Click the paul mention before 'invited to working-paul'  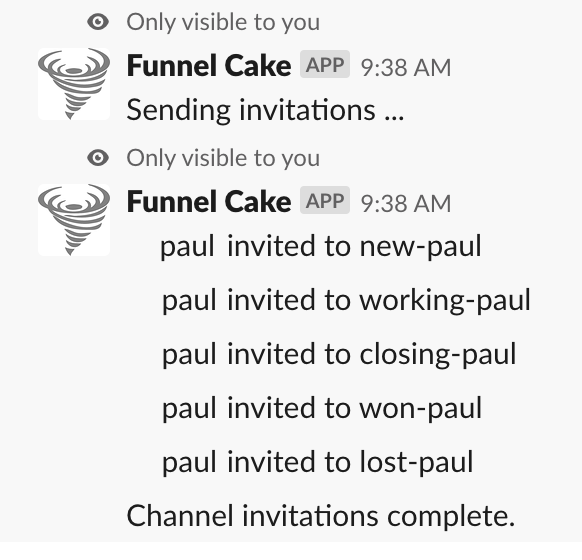pyautogui.click(x=189, y=301)
